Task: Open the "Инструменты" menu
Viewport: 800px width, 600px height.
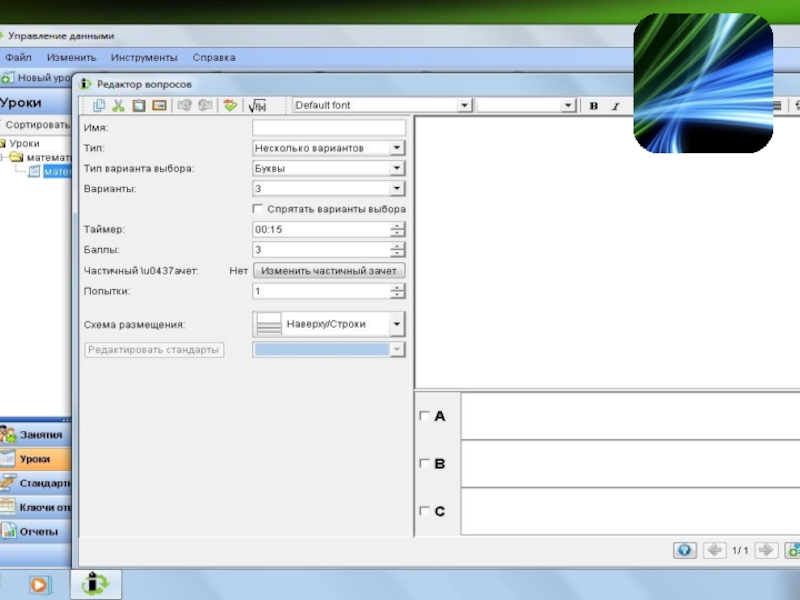Action: point(144,58)
